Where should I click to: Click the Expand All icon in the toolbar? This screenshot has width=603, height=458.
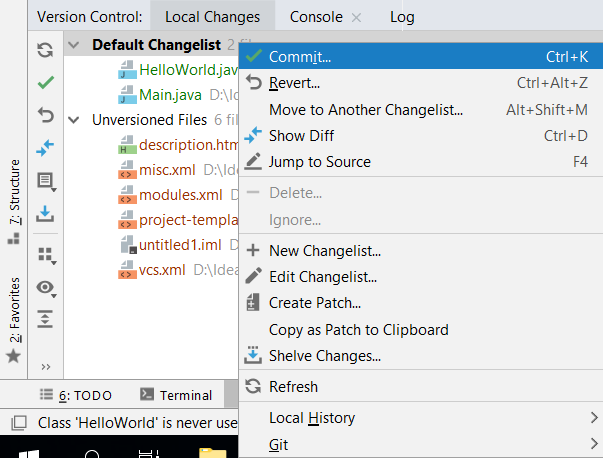(x=45, y=318)
